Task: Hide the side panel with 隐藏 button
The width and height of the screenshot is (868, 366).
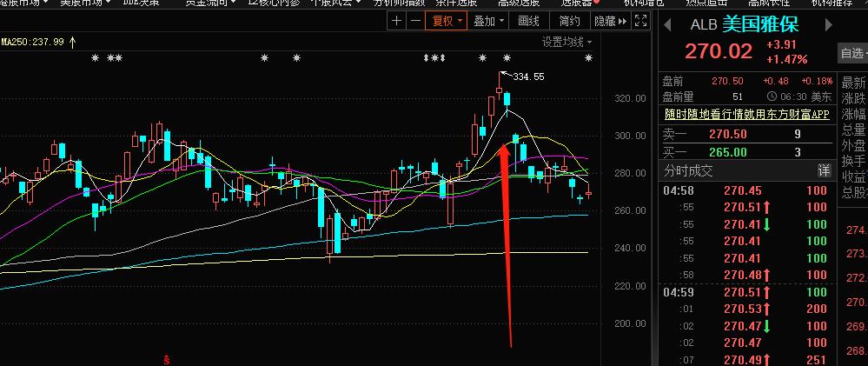Action: 611,21
